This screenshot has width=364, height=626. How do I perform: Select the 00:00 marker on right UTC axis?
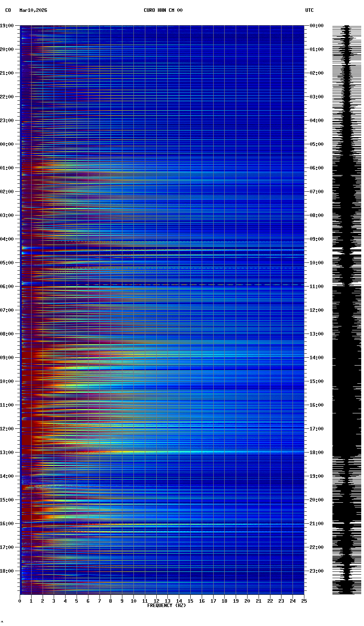click(317, 26)
